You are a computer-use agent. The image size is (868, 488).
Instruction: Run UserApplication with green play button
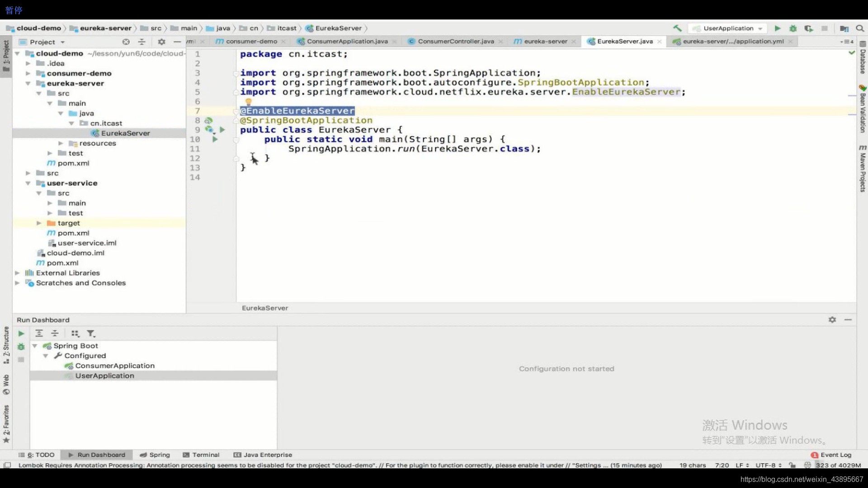tap(778, 28)
